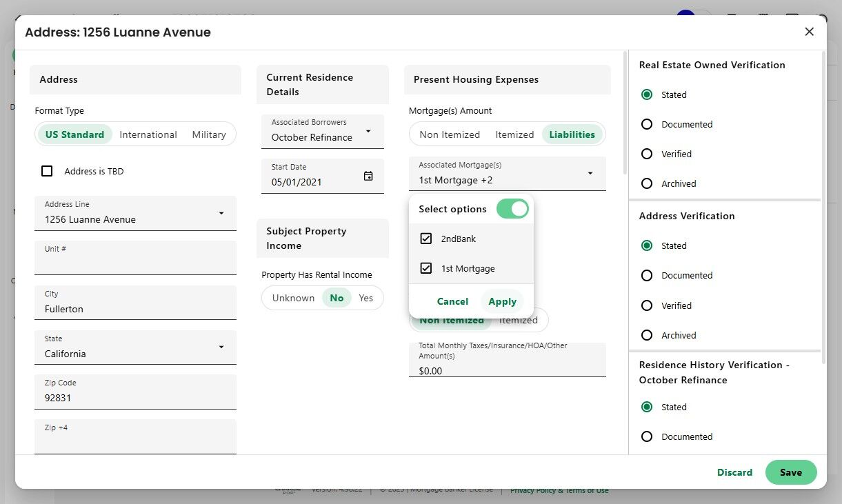
Task: Select the Military format type
Action: (x=209, y=134)
